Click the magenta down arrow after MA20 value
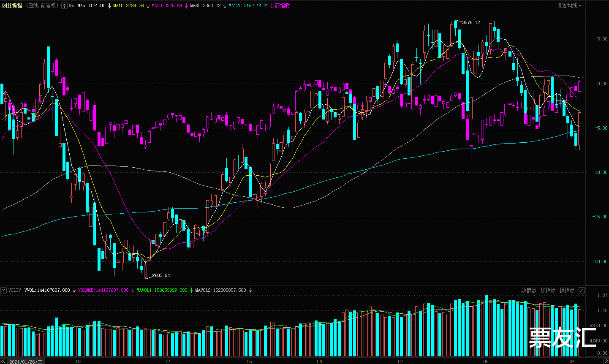609x364 pixels. pyautogui.click(x=186, y=6)
